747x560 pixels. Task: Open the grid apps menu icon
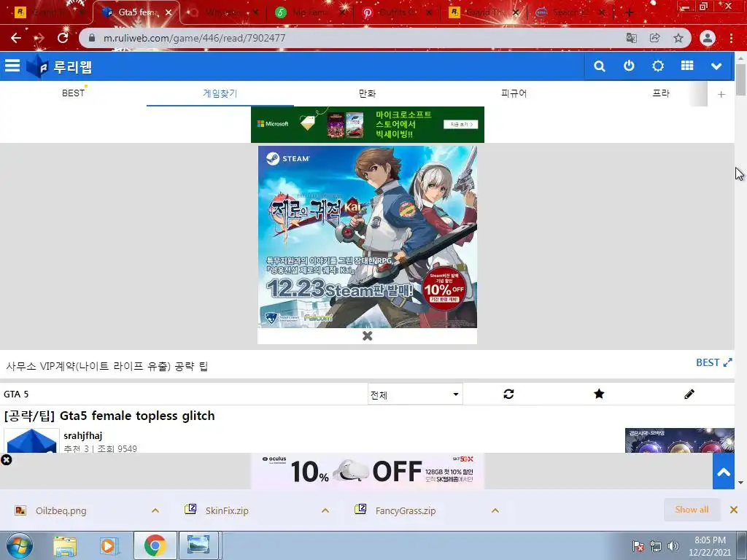(687, 66)
